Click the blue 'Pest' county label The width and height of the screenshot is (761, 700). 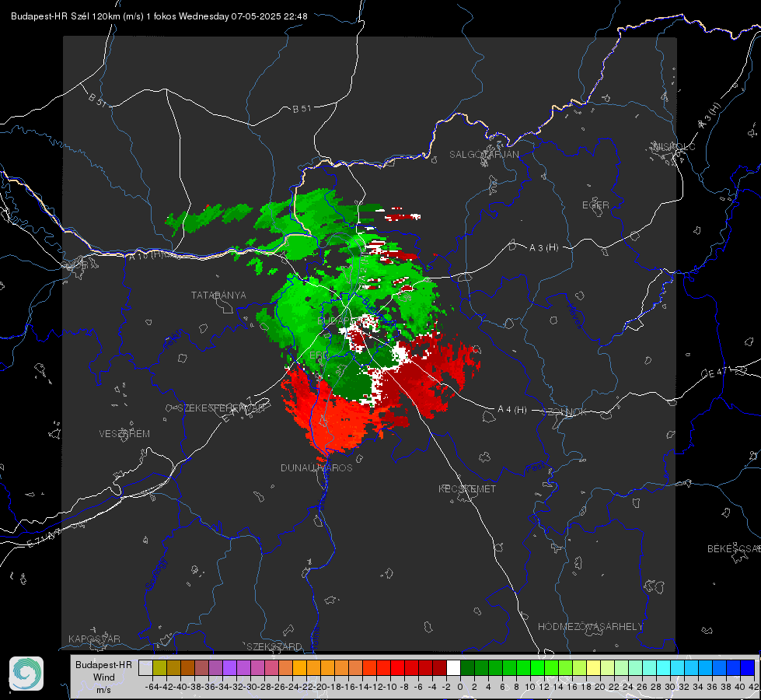point(536,468)
